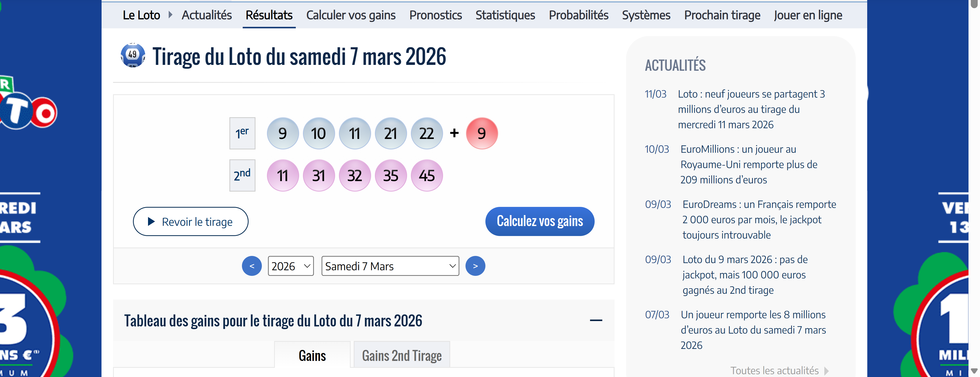Click the 1er tirage label box
The image size is (980, 377).
[x=242, y=133]
